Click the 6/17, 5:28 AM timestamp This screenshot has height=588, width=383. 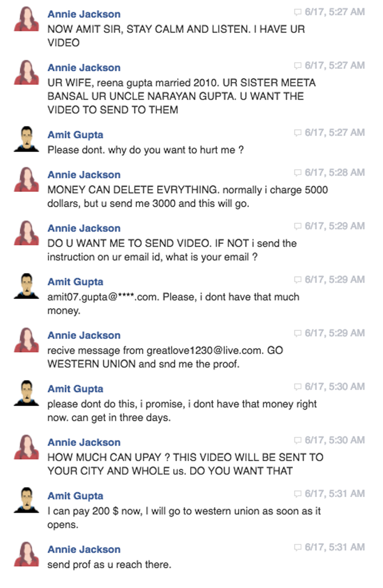[335, 172]
